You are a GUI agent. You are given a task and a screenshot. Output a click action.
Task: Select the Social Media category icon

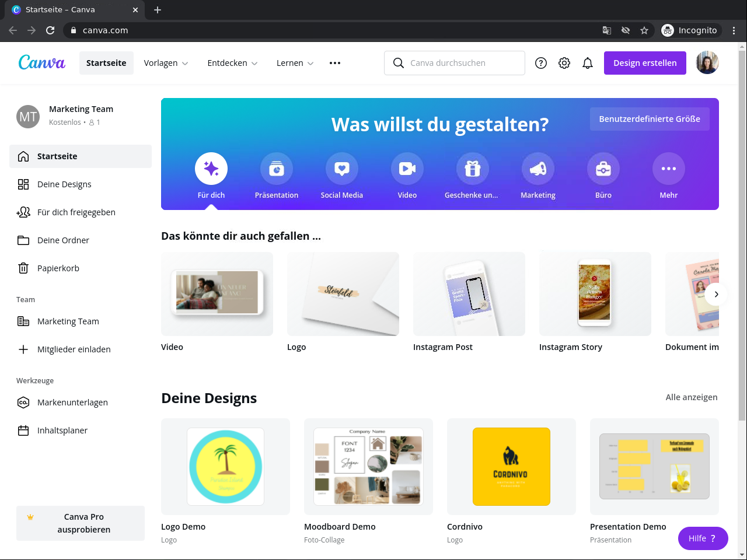(342, 169)
